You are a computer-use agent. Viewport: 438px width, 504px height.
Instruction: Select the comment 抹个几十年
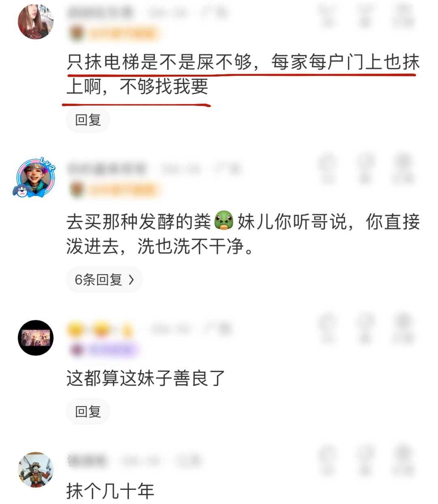tap(110, 491)
